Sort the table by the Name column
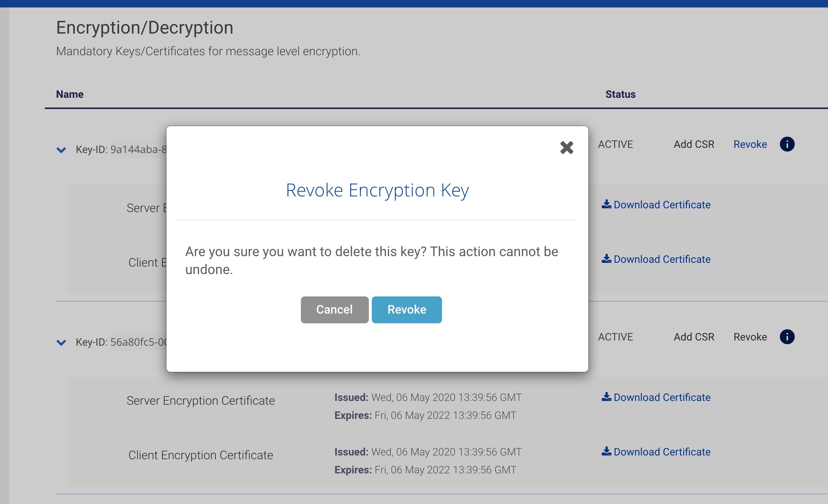The height and width of the screenshot is (504, 828). 70,94
